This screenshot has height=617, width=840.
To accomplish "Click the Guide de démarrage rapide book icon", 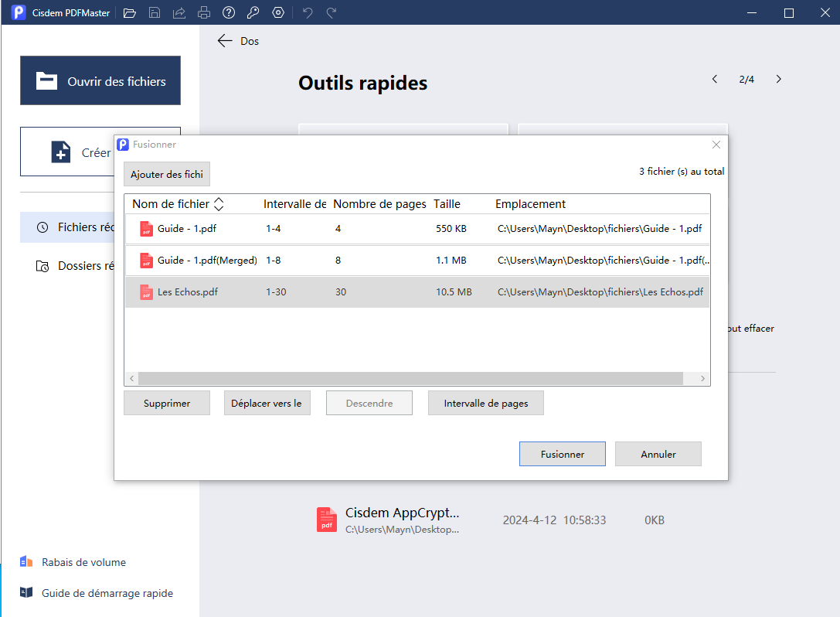I will click(x=26, y=593).
